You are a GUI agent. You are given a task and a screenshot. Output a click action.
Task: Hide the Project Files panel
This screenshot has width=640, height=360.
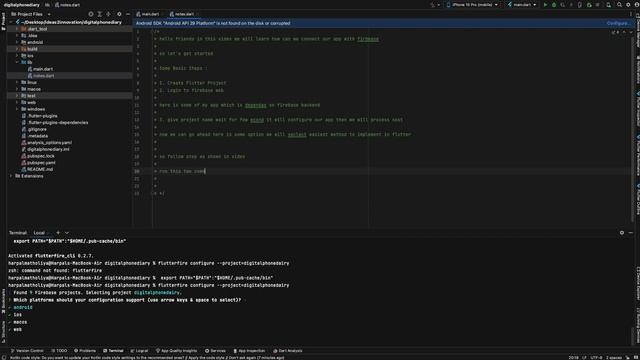click(x=128, y=14)
